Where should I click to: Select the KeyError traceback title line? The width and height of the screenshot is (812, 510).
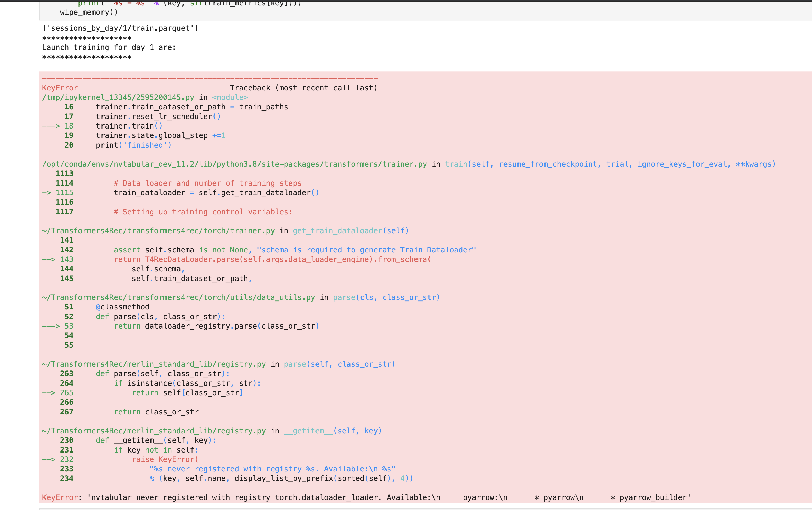60,88
